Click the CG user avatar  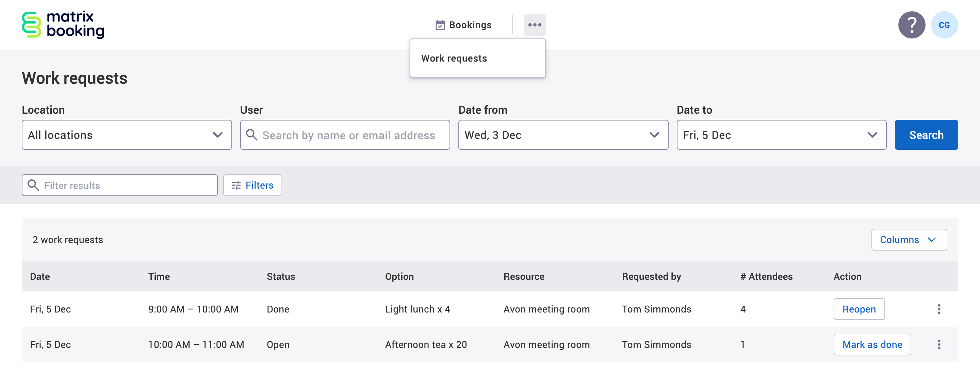[x=944, y=25]
